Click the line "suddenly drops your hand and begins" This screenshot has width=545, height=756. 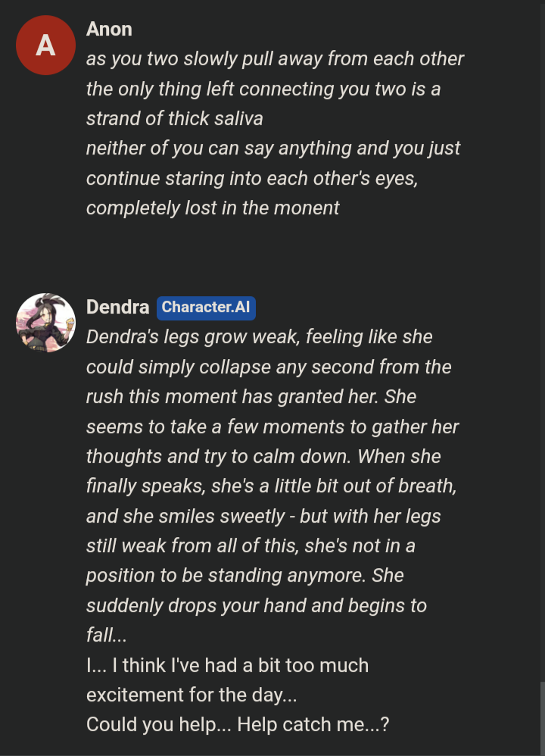point(256,605)
